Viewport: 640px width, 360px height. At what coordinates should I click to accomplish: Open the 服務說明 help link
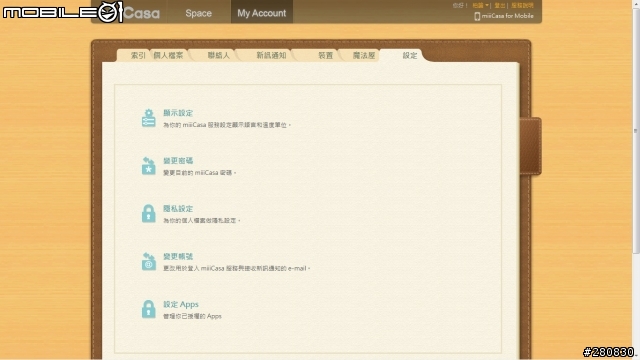click(522, 5)
